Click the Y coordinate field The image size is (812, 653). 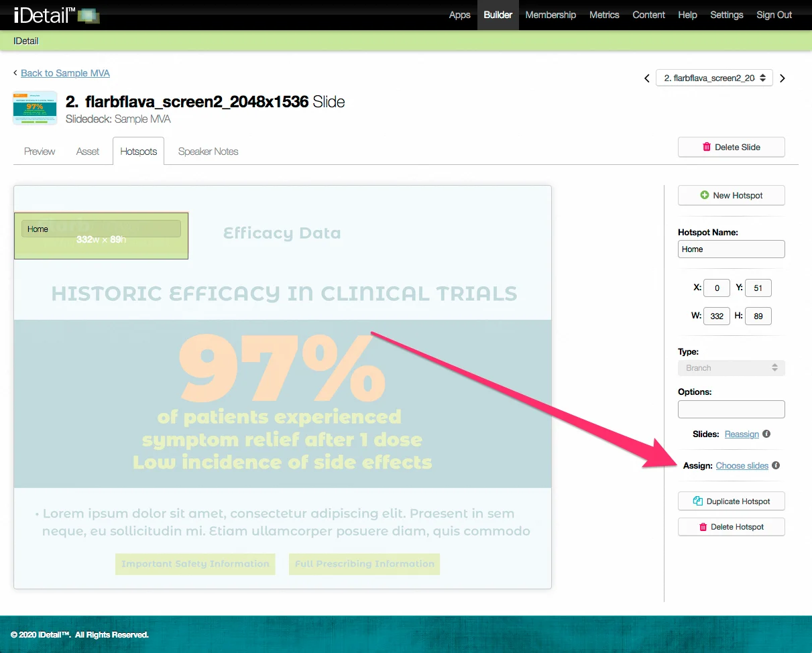click(x=758, y=288)
